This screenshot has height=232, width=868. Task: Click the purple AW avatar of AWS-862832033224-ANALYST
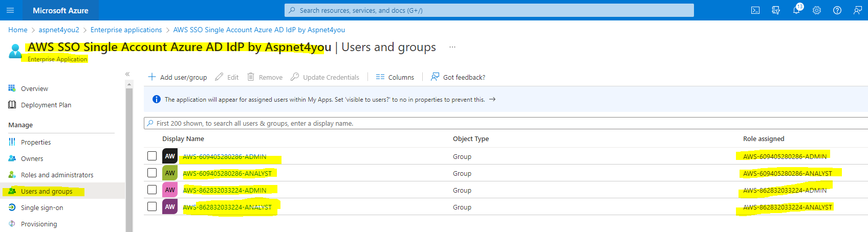click(x=170, y=206)
